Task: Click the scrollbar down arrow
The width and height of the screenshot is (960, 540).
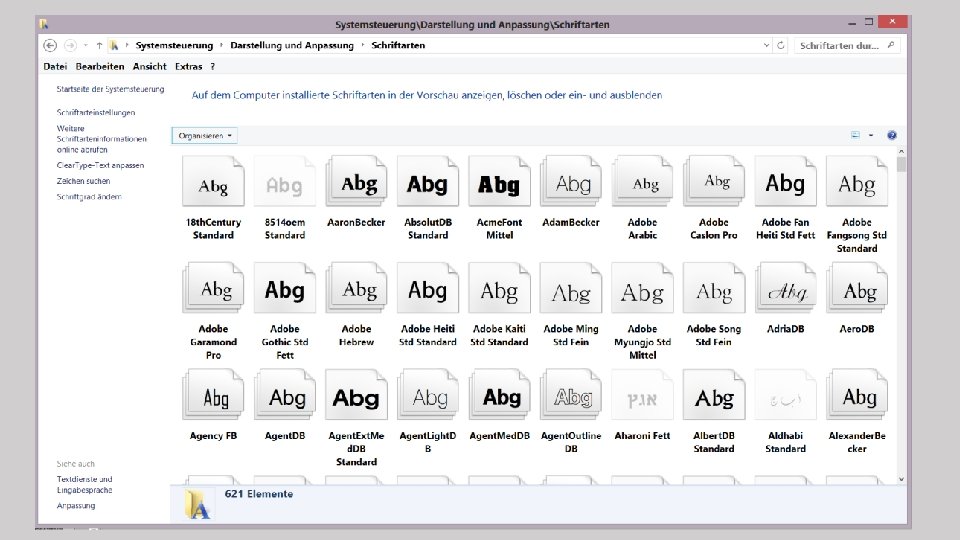Action: [x=901, y=479]
